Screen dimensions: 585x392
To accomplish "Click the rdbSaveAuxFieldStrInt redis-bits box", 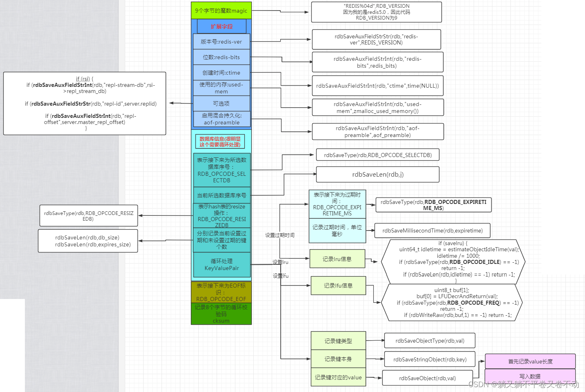I will (378, 62).
